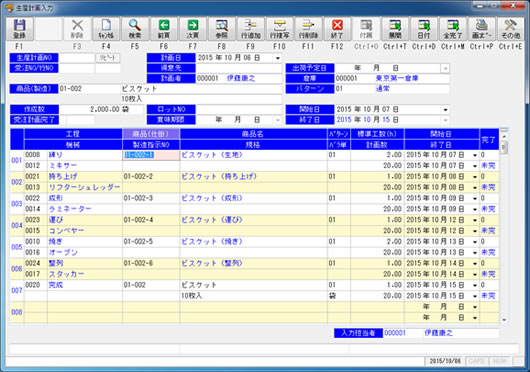Viewport: 530px width, 372px height.
Task: Click the 東京第一倉庫 warehouse name
Action: pyautogui.click(x=397, y=78)
